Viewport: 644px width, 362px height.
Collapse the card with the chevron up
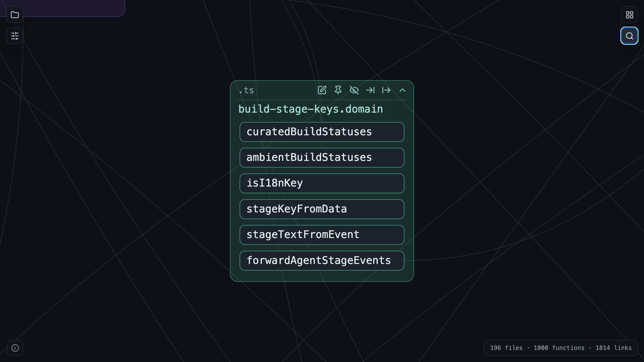403,90
